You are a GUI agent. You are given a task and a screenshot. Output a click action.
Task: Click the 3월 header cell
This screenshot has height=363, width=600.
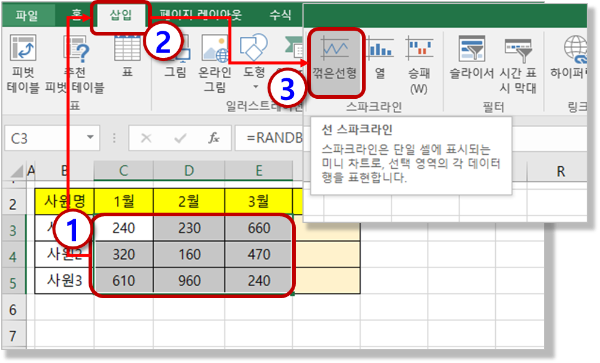tap(259, 201)
